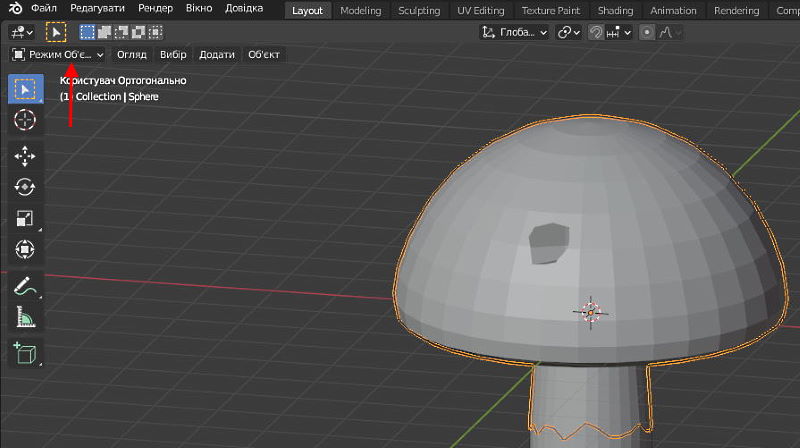Open the proportional falloff curve dropdown
800x448 pixels.
click(670, 33)
